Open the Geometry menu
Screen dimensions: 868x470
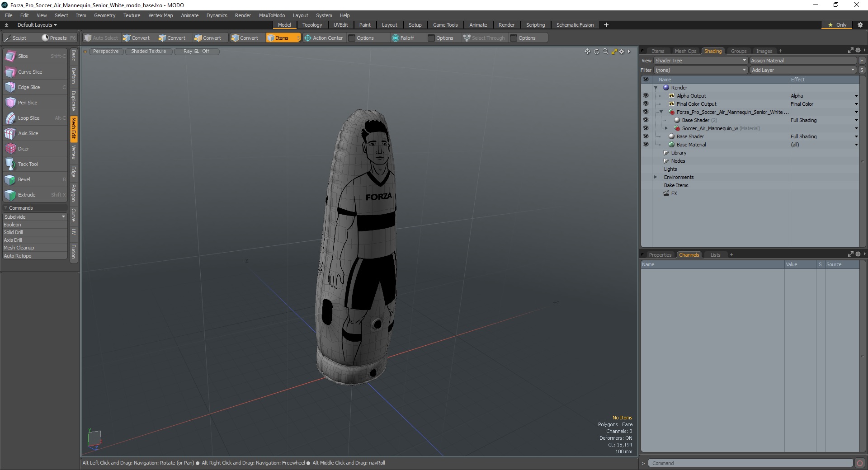(x=104, y=15)
